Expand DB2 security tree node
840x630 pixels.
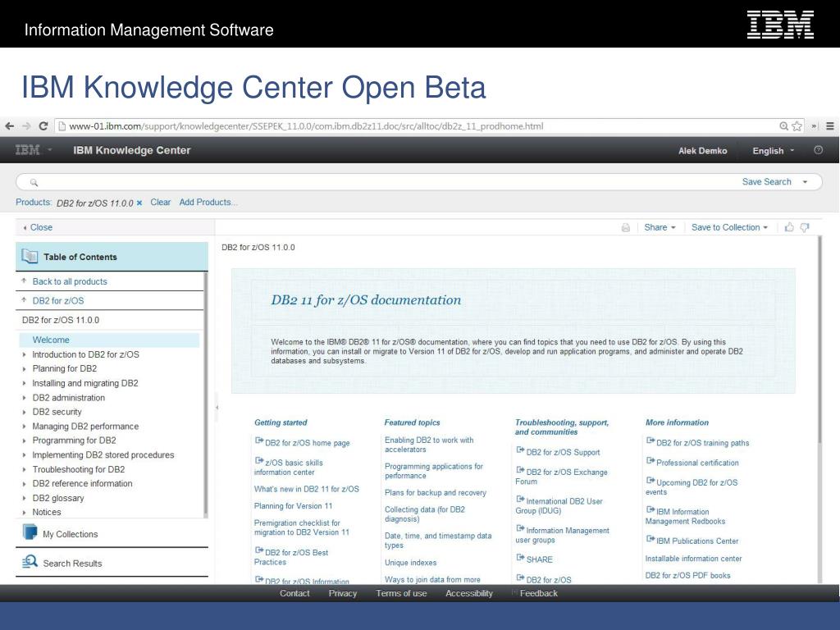point(24,413)
